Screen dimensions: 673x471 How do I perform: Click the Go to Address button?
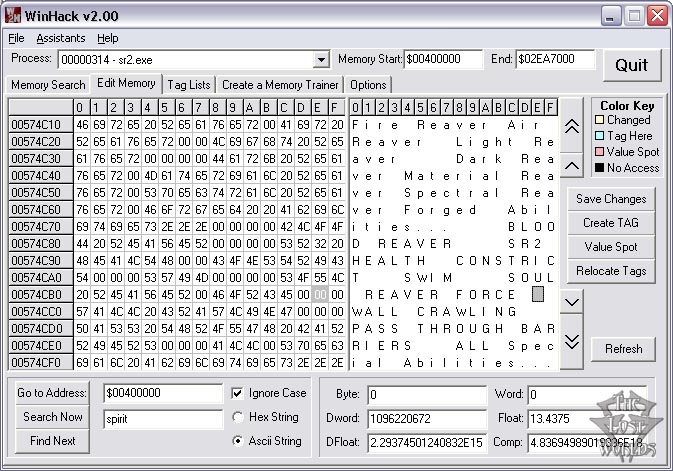[x=52, y=393]
